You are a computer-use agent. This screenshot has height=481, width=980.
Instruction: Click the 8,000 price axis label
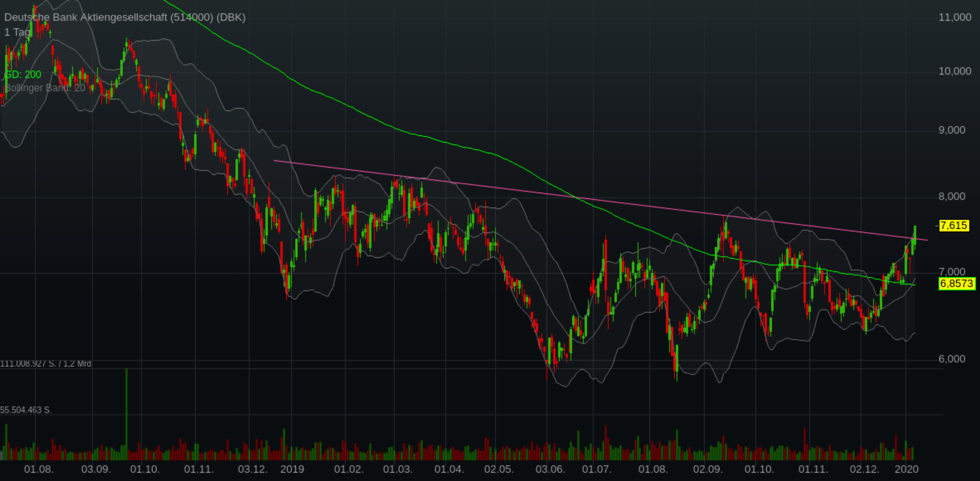[952, 197]
